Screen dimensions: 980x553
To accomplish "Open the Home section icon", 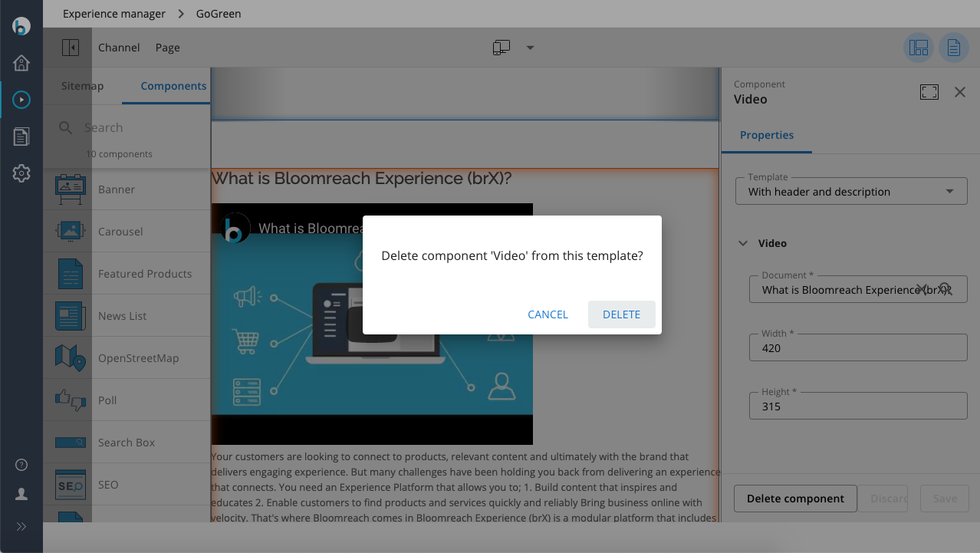I will (21, 63).
